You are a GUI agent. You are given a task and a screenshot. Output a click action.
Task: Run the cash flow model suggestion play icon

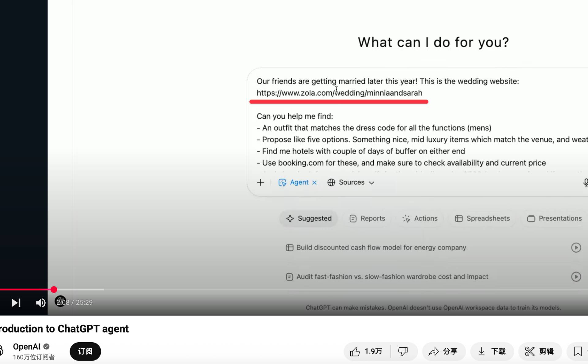tap(576, 247)
